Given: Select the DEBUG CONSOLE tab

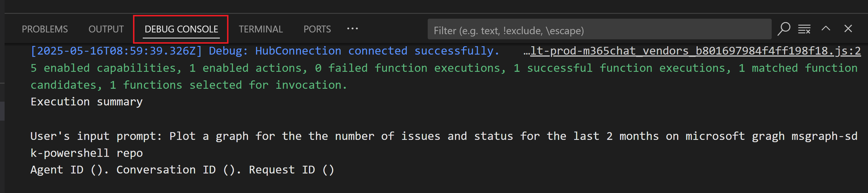Looking at the screenshot, I should [x=181, y=29].
